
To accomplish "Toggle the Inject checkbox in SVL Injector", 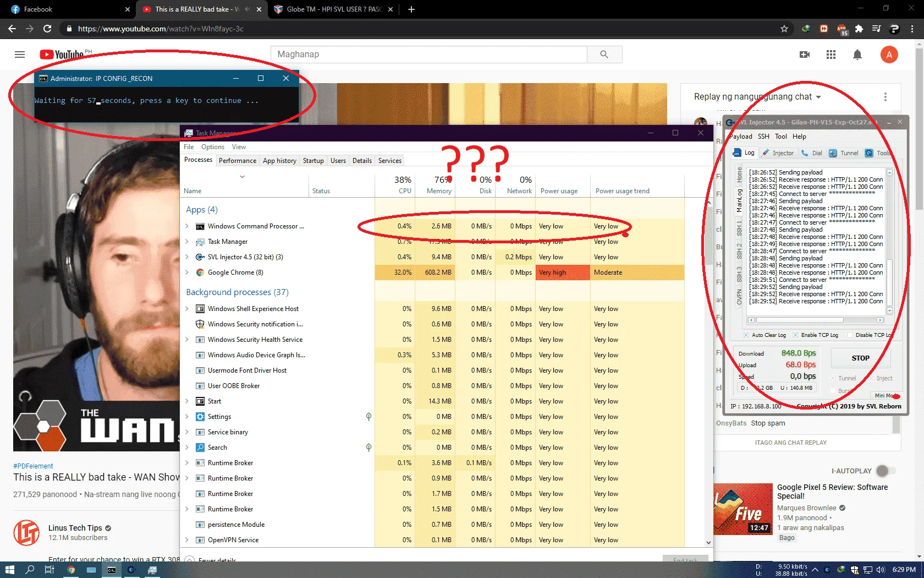I will tap(871, 378).
